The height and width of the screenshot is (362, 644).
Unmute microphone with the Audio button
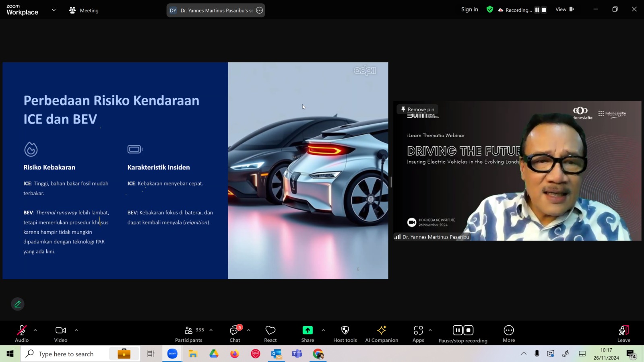(x=22, y=334)
